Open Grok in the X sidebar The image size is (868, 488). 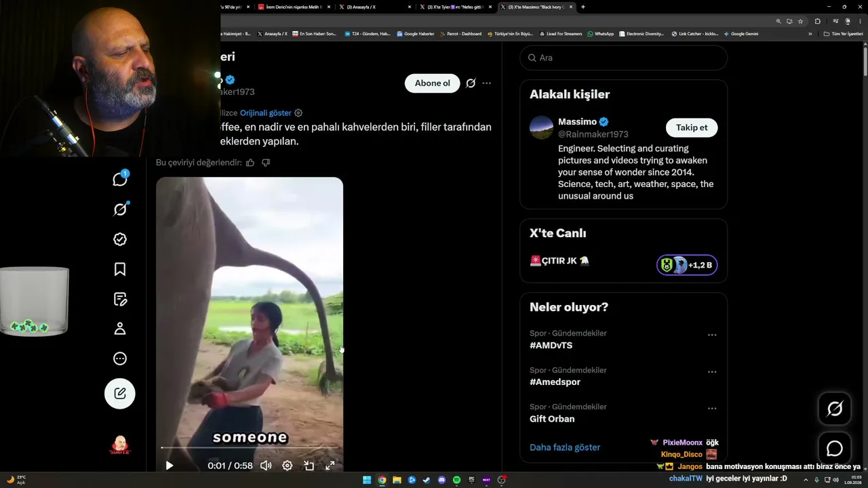(120, 209)
